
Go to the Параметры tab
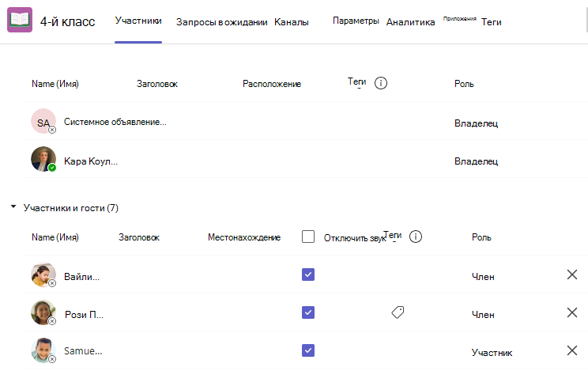(x=356, y=21)
